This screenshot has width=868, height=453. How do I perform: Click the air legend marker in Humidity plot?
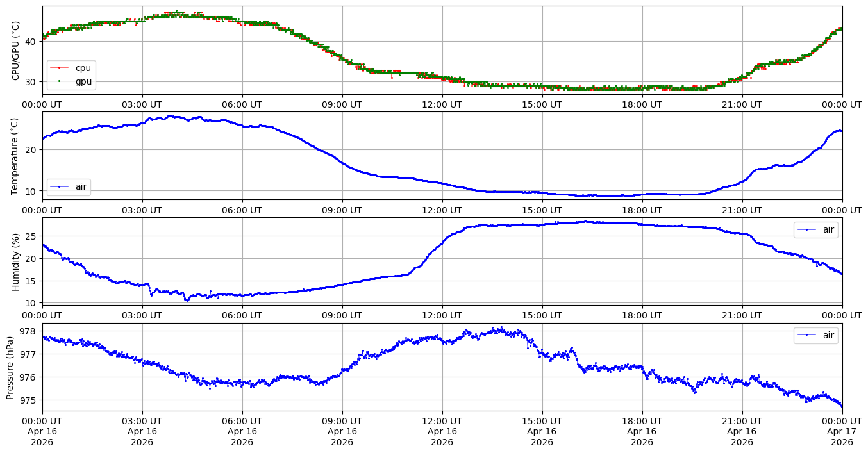click(x=806, y=229)
